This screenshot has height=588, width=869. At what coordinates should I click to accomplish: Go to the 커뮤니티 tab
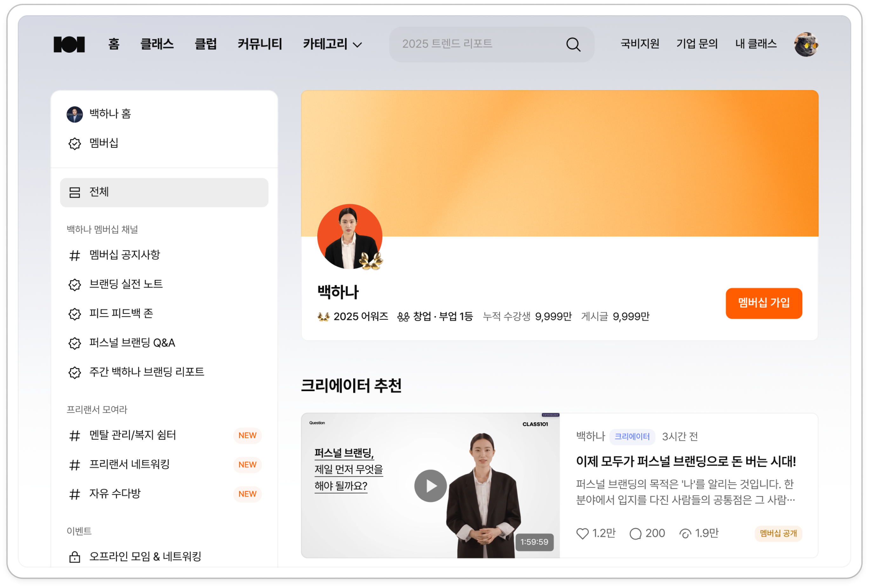260,44
